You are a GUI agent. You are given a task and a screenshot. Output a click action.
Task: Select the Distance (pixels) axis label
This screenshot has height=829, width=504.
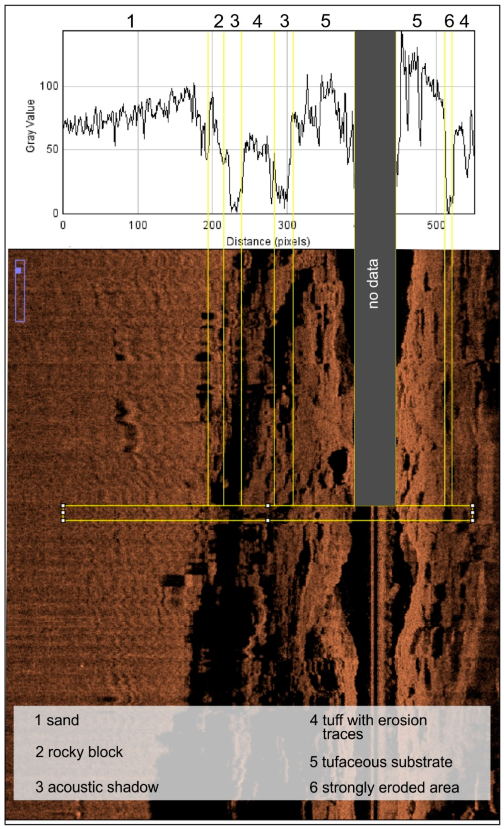[x=269, y=241]
